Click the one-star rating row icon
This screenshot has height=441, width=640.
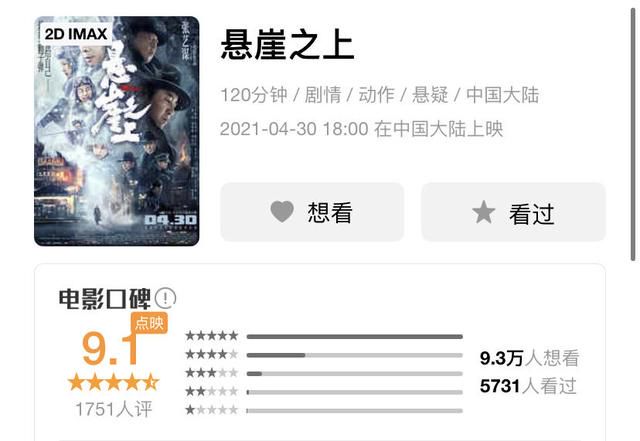[211, 410]
